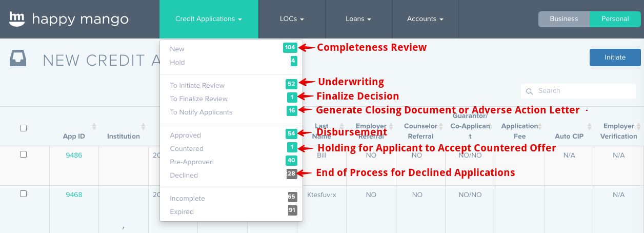644x233 pixels.
Task: Sort by Institution column arrows
Action: coord(144,127)
